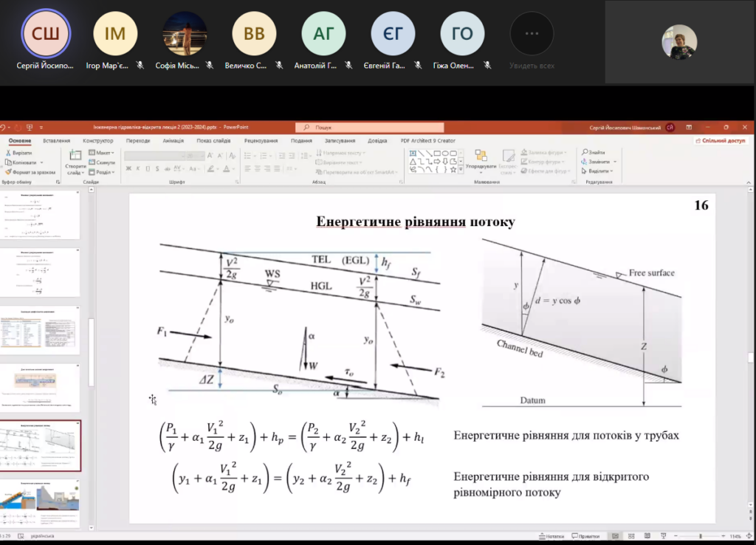Click the Cut (Вирізати) button
Screen dimensions: 756x545
click(x=18, y=153)
